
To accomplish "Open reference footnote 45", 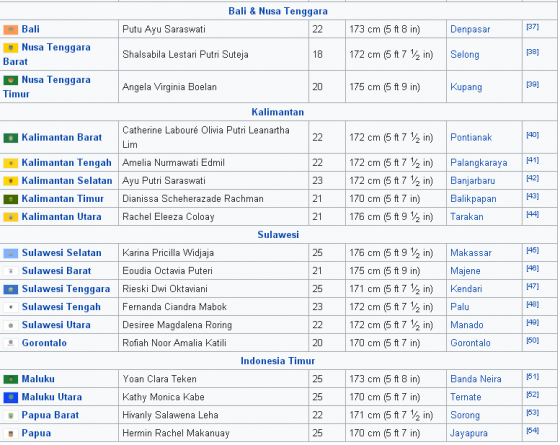I will pyautogui.click(x=532, y=250).
